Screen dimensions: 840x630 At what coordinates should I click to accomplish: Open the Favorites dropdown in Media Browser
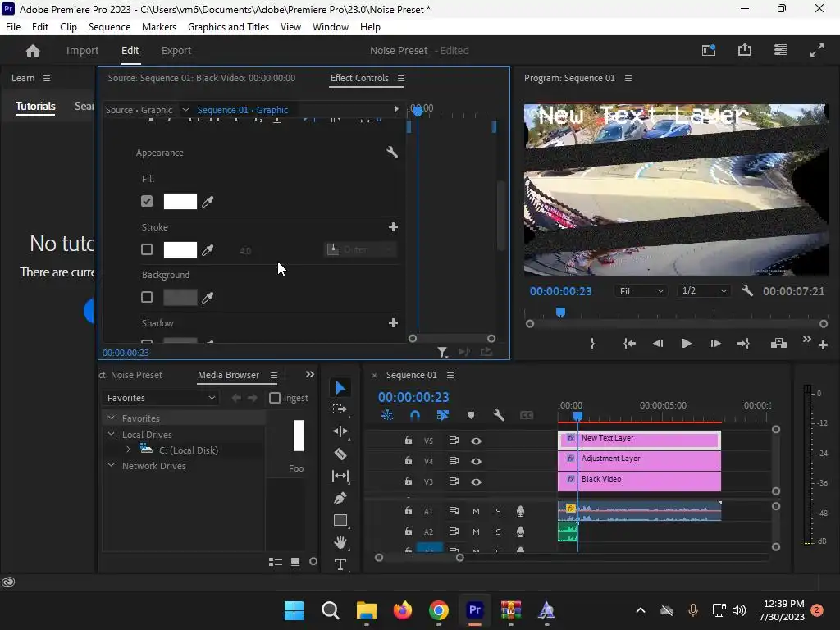pyautogui.click(x=161, y=398)
